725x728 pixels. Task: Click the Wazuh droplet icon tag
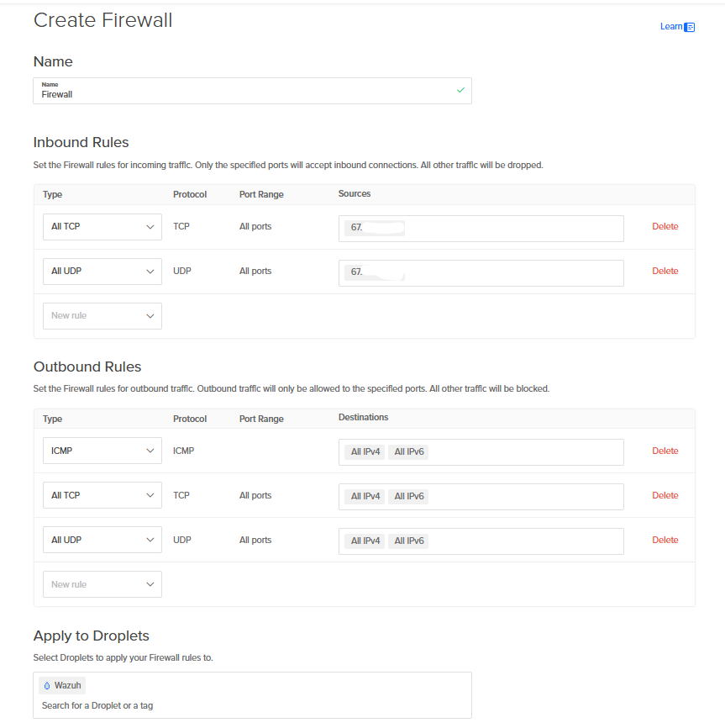click(63, 685)
